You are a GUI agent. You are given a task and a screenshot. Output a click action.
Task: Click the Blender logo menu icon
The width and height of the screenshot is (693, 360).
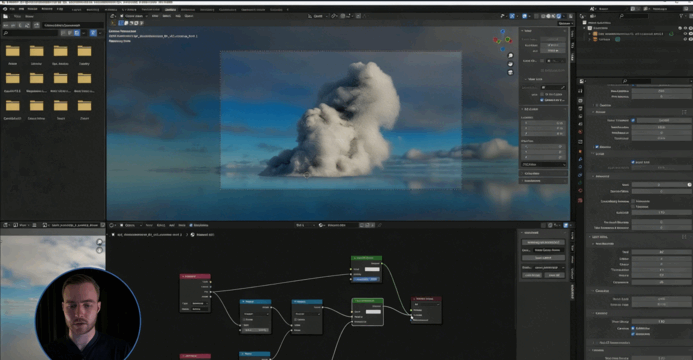5,9
